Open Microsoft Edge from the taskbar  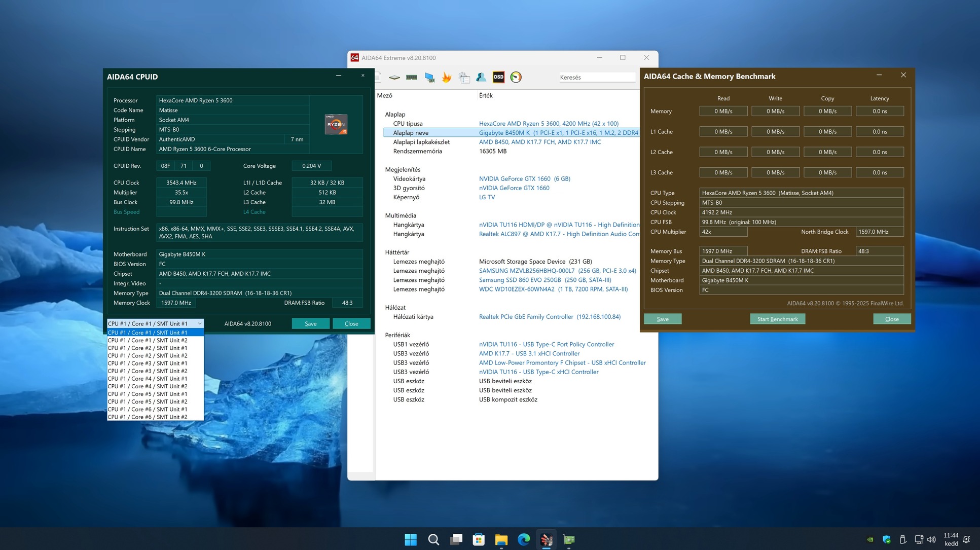pyautogui.click(x=524, y=539)
